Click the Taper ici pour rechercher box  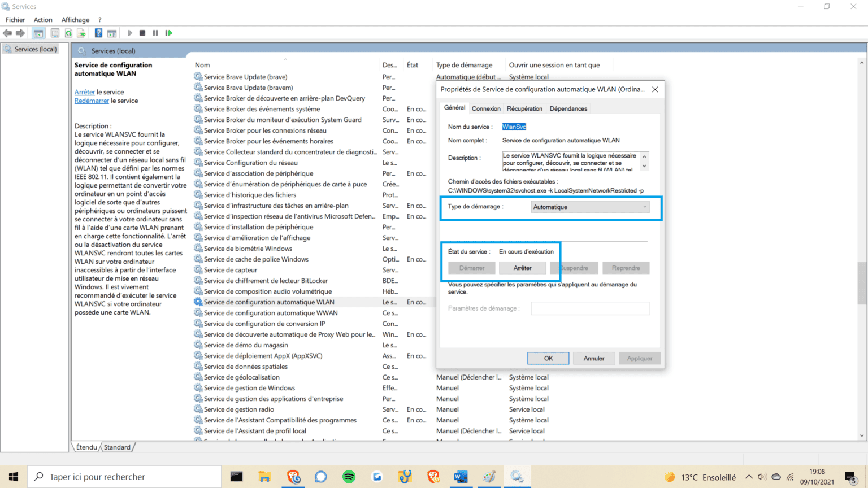[x=124, y=477]
